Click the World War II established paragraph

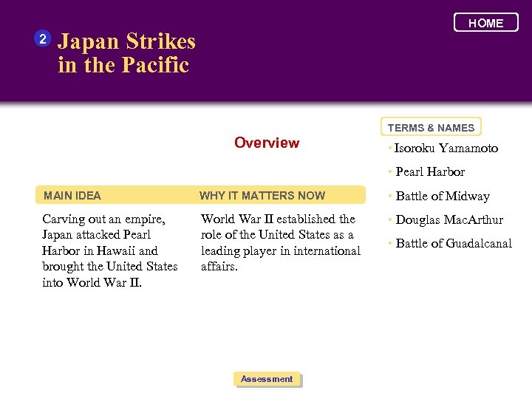pyautogui.click(x=280, y=242)
